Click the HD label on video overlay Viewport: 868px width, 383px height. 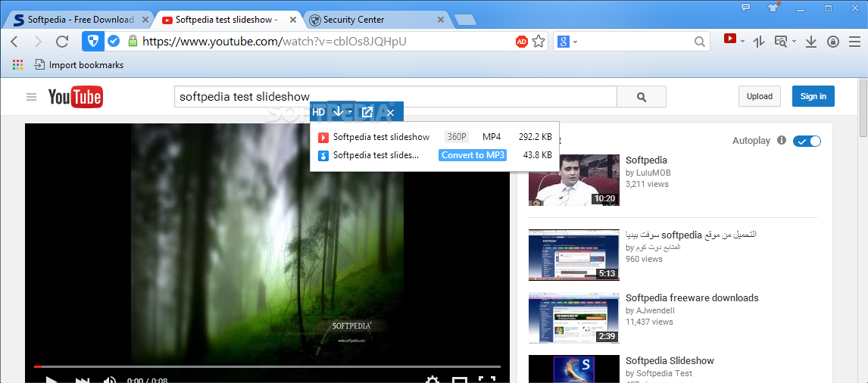[x=318, y=112]
